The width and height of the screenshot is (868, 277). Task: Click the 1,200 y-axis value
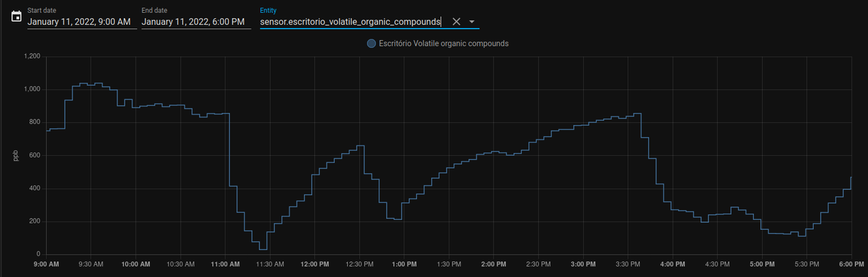(x=32, y=56)
